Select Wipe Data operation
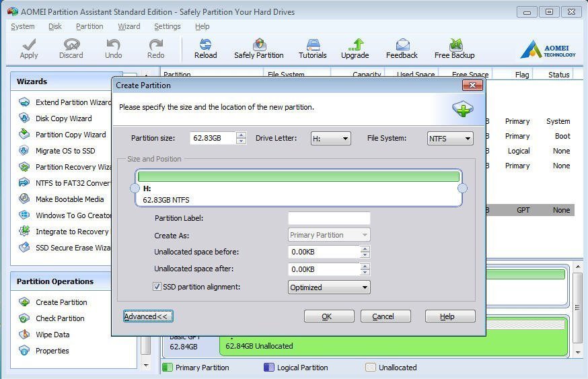The height and width of the screenshot is (379, 588). pyautogui.click(x=44, y=335)
